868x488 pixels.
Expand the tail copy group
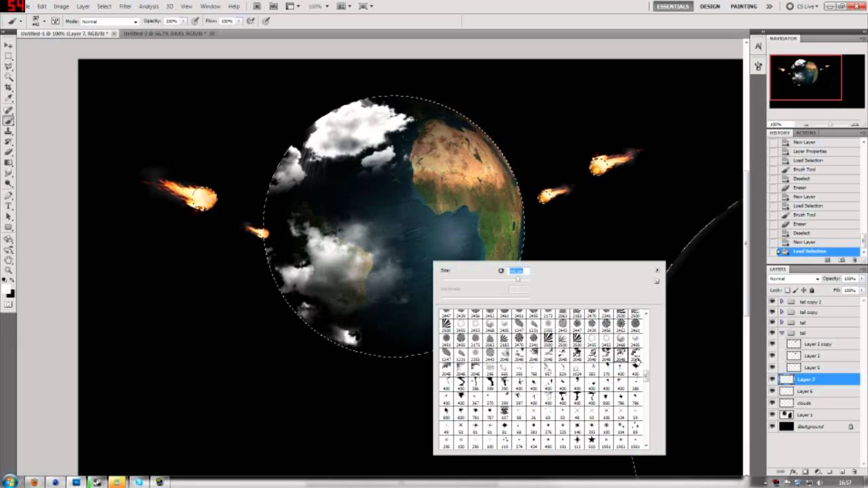tap(781, 312)
